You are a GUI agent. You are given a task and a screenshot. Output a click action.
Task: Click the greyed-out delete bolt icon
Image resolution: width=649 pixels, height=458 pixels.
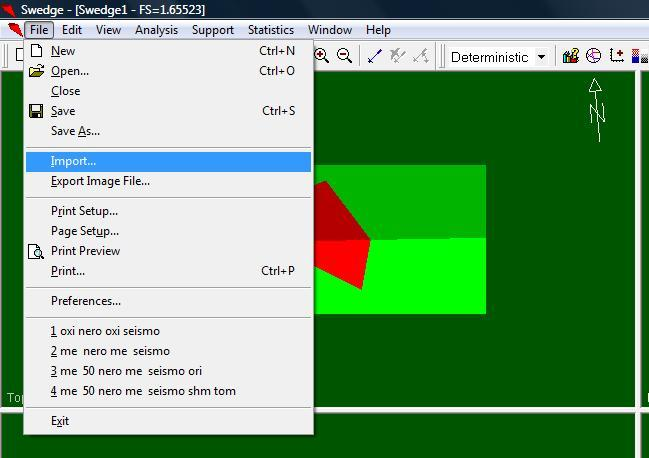397,56
